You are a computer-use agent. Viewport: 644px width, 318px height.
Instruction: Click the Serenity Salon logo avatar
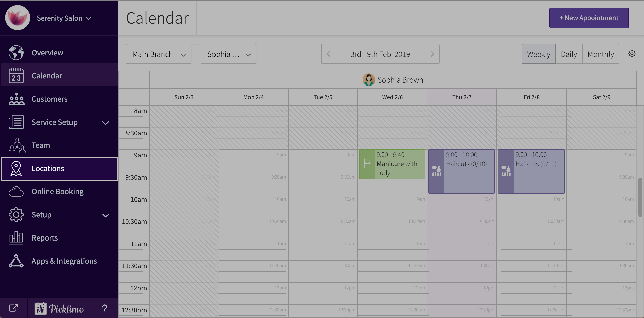click(18, 18)
